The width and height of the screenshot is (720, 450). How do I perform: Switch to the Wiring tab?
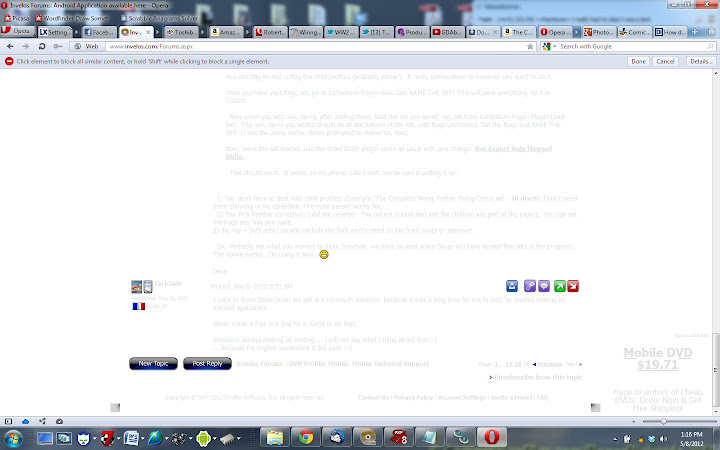click(x=306, y=32)
